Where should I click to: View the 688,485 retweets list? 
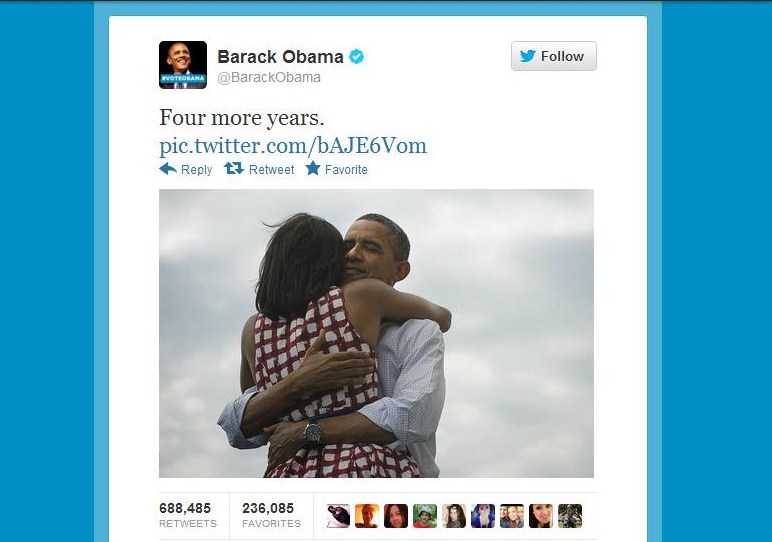click(188, 515)
